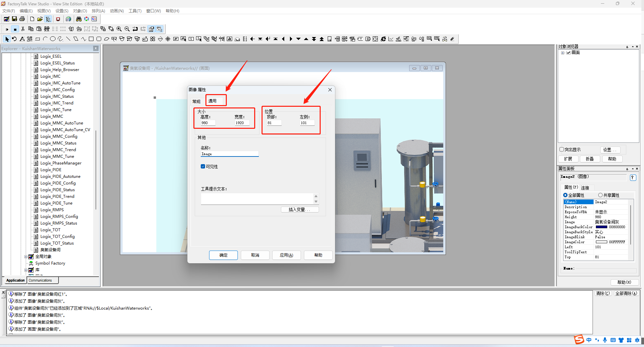Click the Test display play icon
The image size is (644, 347).
click(x=7, y=29)
